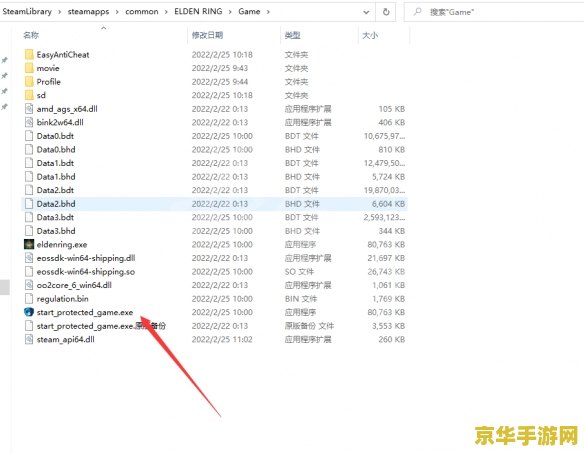The width and height of the screenshot is (584, 454).
Task: Expand the chevron after Game breadcrumb
Action: [268, 12]
